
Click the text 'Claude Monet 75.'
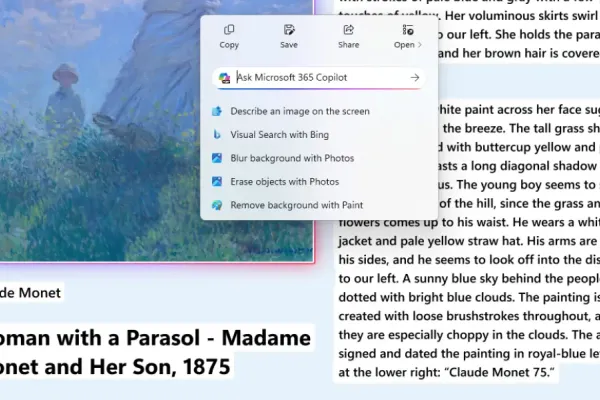499,372
